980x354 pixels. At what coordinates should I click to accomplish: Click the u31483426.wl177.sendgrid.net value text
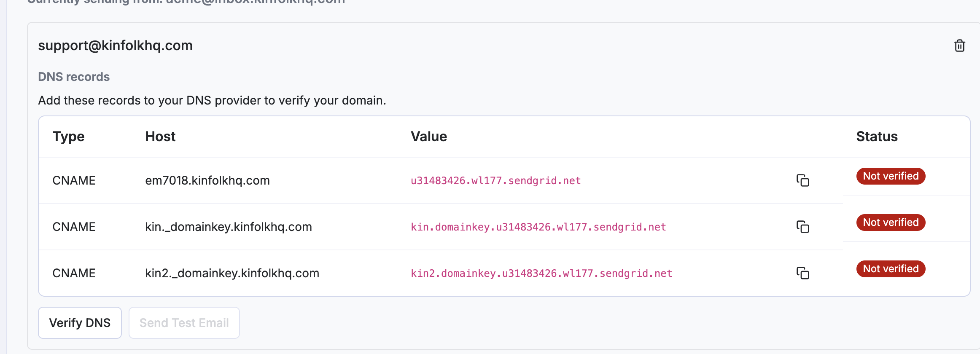pos(496,181)
